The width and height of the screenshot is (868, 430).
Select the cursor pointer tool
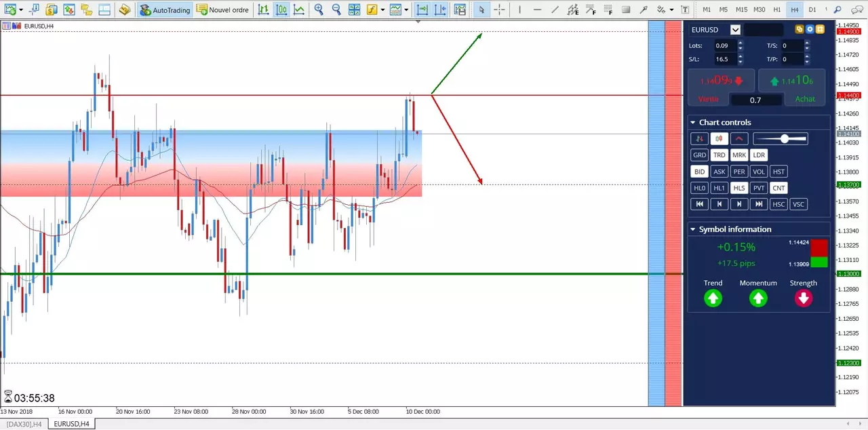(x=481, y=9)
